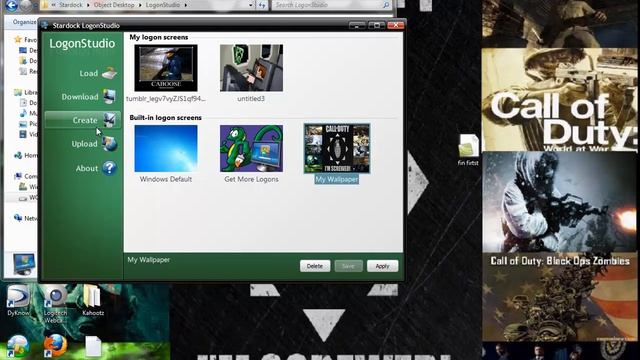Click the Delete button
This screenshot has width=640, height=360.
pos(315,266)
